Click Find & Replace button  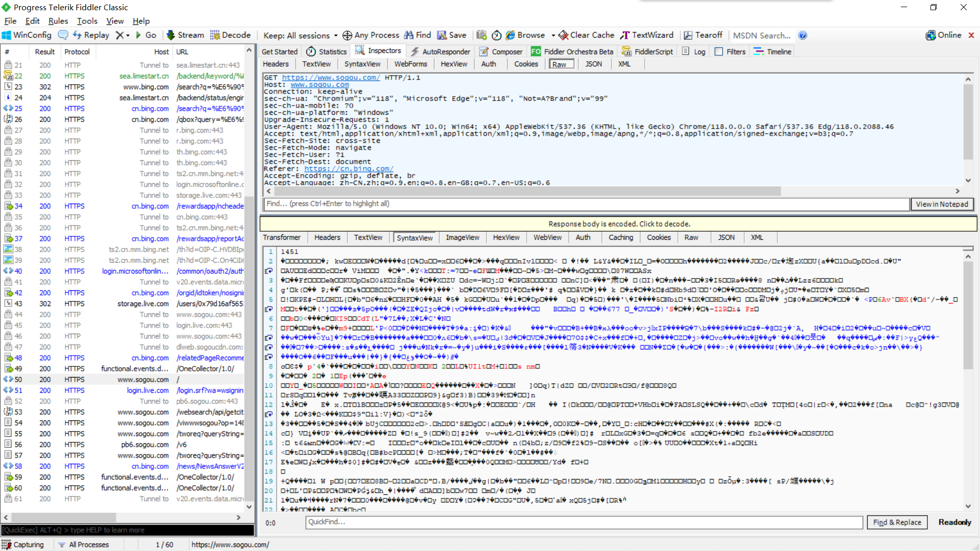pos(897,522)
